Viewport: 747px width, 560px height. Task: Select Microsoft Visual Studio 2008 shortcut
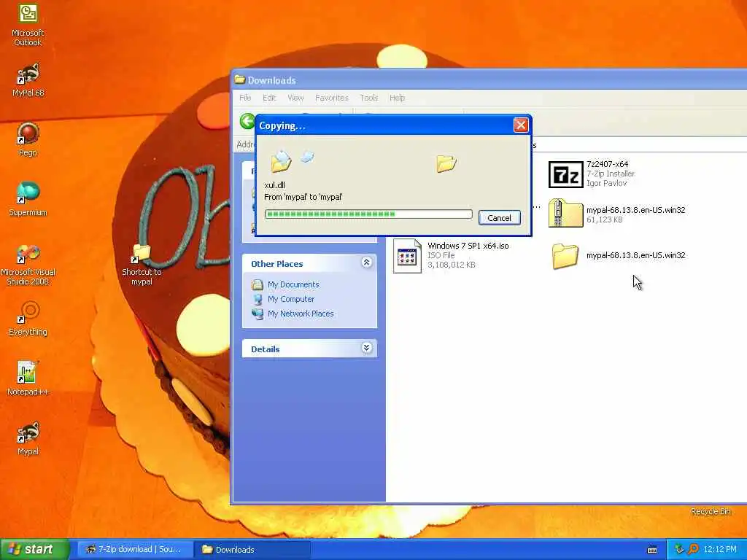(x=28, y=254)
